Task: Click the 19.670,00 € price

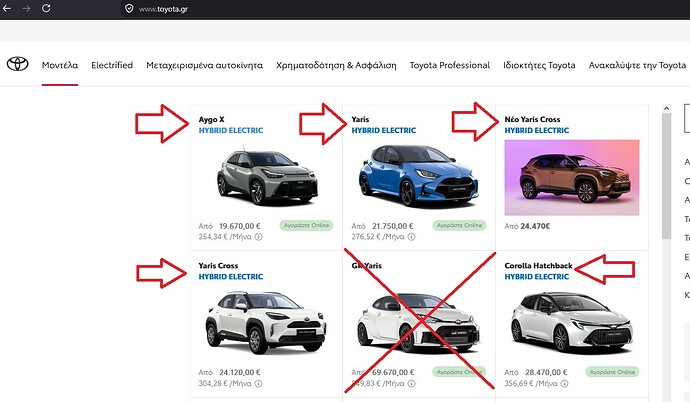Action: pos(240,226)
